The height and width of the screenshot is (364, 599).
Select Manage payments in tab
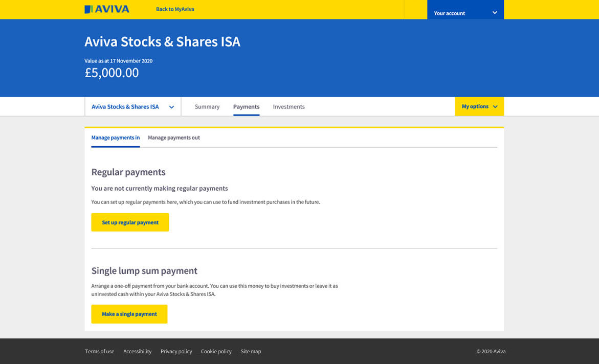(x=116, y=138)
